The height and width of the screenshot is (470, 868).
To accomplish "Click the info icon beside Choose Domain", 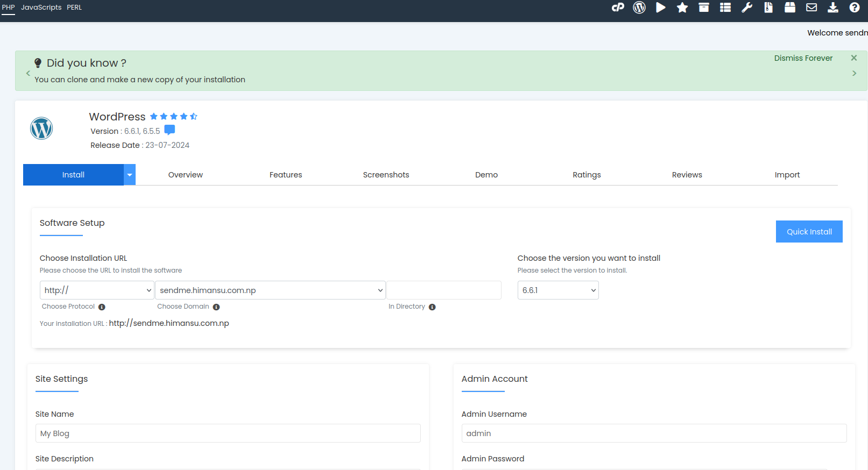I will 216,307.
